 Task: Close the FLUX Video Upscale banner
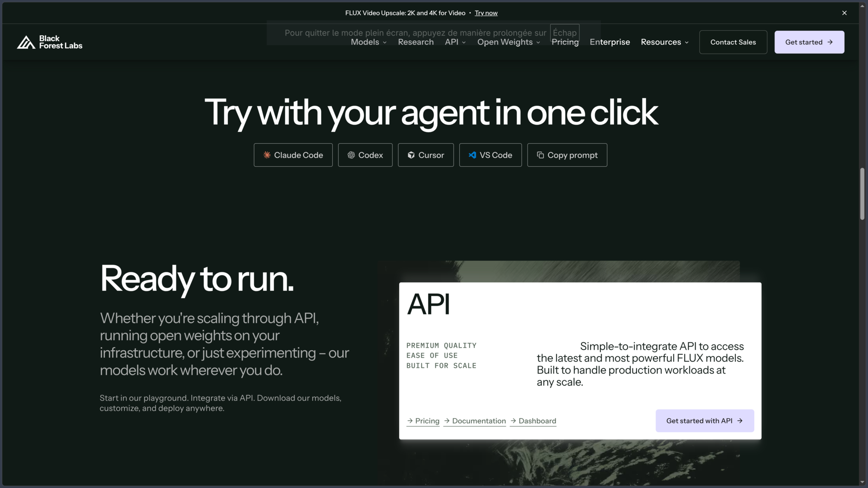[x=844, y=13]
